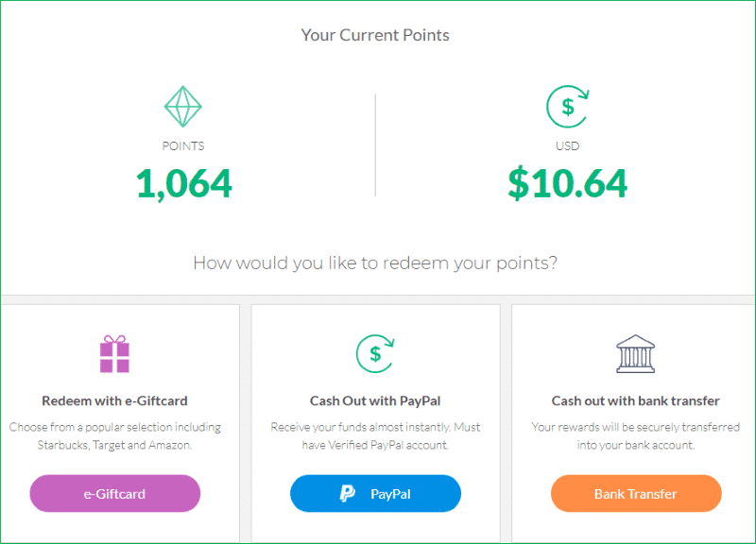Click the circular USD dollar icon
Viewport: 756px width, 544px height.
pos(567,106)
